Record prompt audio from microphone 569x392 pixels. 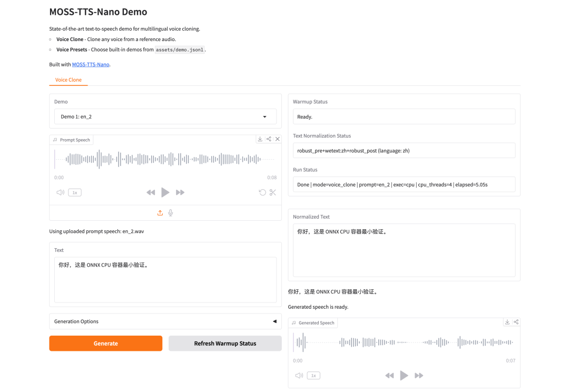pos(171,213)
